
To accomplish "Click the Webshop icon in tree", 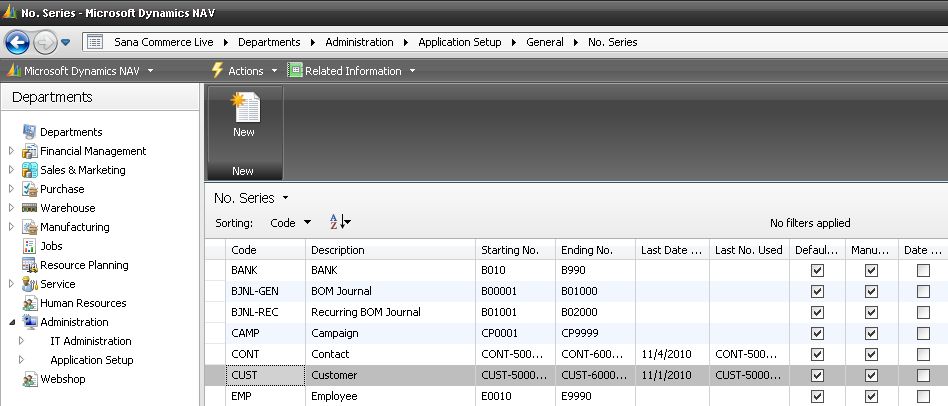I will [x=29, y=379].
